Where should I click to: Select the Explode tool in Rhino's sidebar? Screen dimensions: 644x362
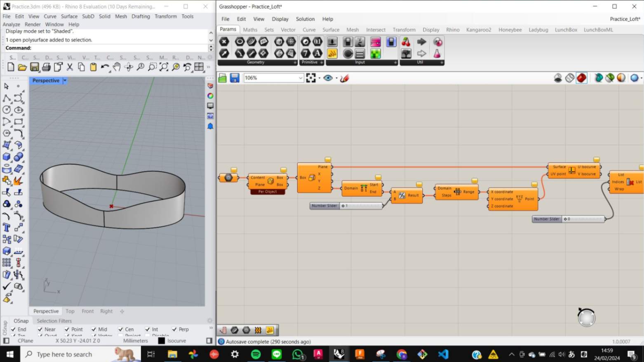[18, 181]
